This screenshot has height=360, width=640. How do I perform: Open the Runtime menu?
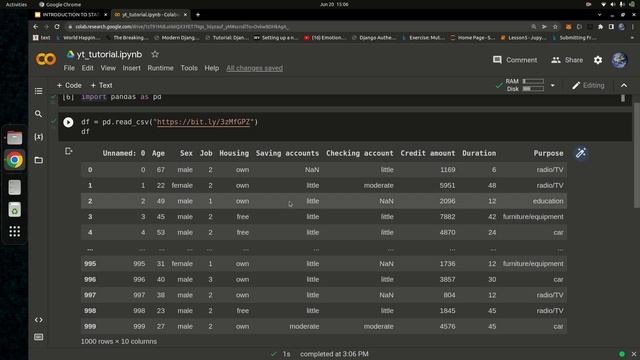click(160, 68)
